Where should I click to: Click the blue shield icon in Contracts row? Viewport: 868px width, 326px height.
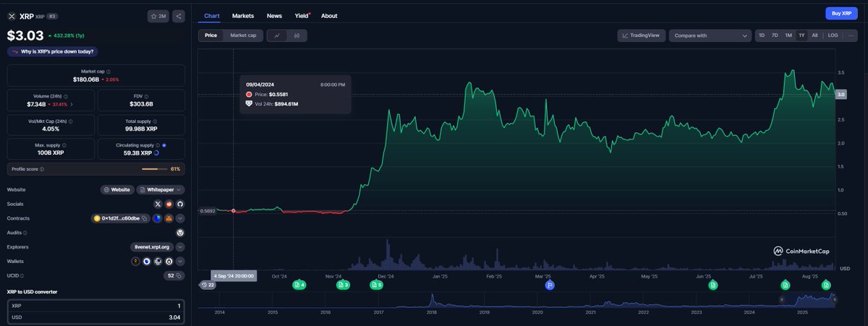157,218
